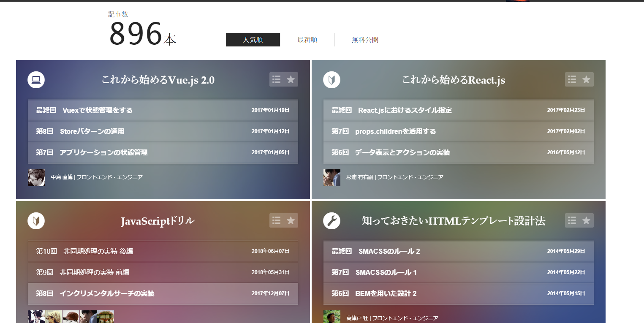Open series title これから始めるReact.js
Screen dimensions: 644x323
click(454, 80)
